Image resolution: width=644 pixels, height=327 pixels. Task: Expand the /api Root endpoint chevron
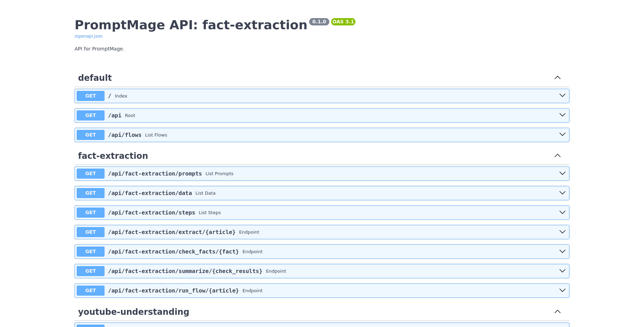pyautogui.click(x=562, y=115)
